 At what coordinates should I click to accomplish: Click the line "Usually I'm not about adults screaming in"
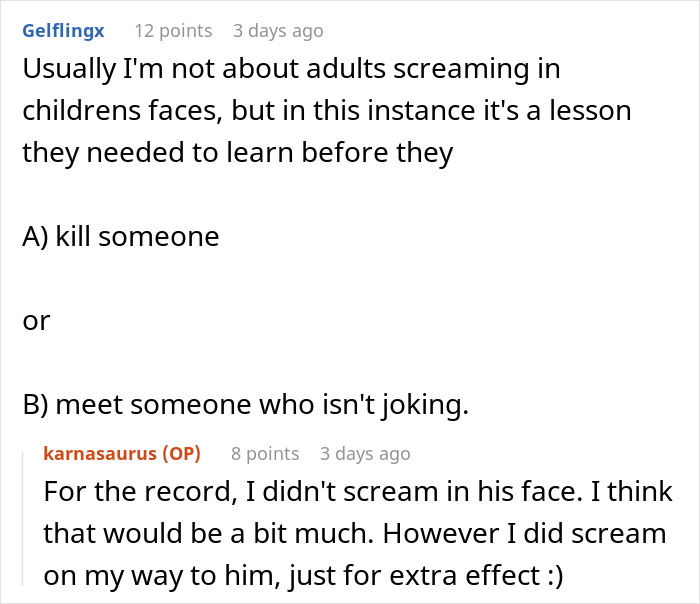point(291,70)
